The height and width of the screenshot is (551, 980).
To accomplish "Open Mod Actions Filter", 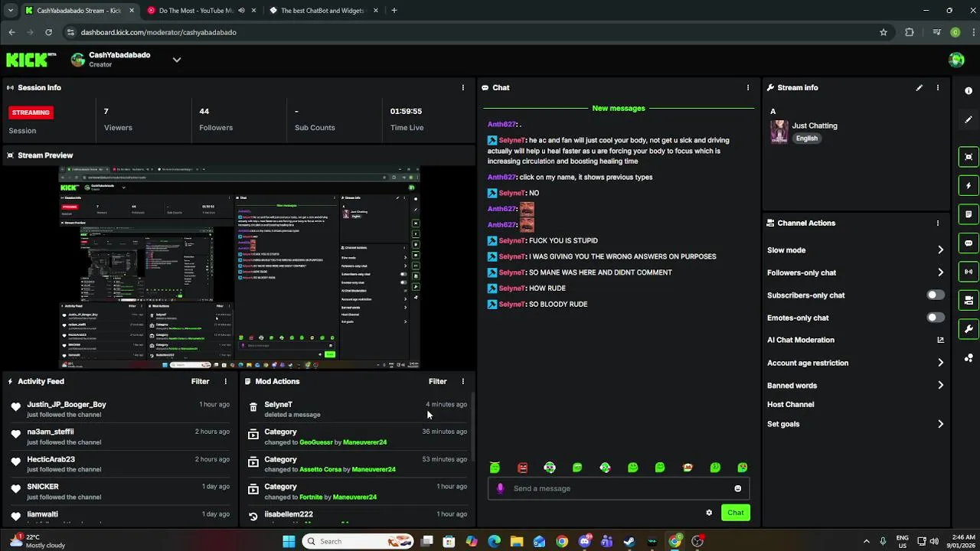I will (437, 381).
